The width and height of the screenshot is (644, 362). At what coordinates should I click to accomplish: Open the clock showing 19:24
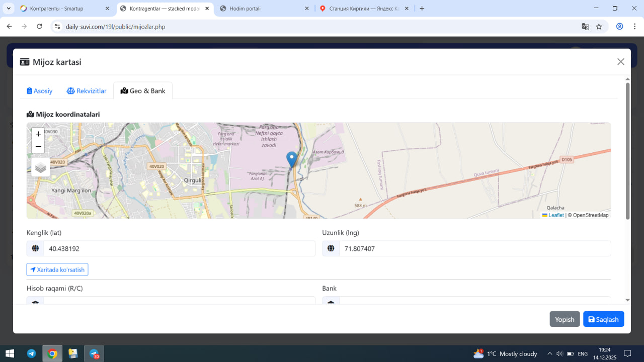click(604, 353)
